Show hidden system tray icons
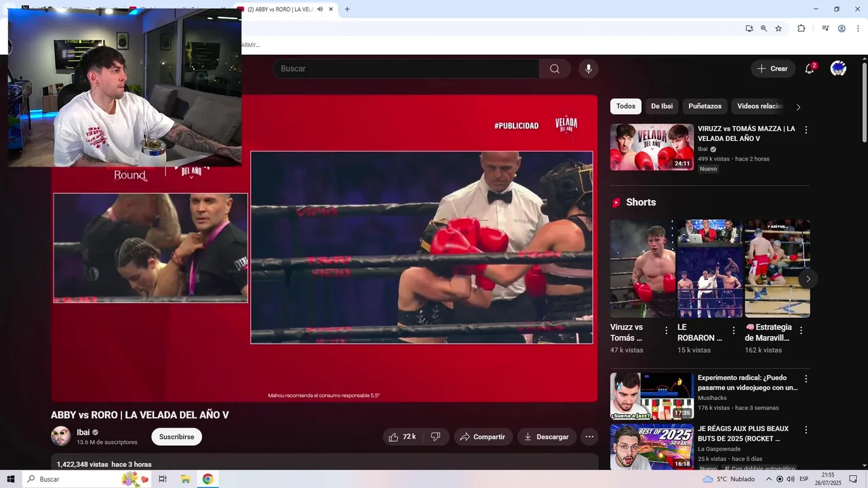868x488 pixels. tap(769, 479)
